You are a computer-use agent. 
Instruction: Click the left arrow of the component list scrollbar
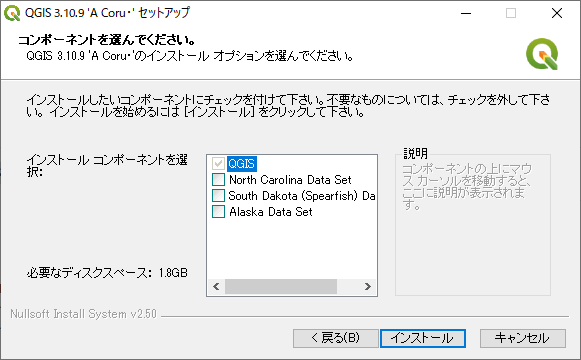[216, 286]
